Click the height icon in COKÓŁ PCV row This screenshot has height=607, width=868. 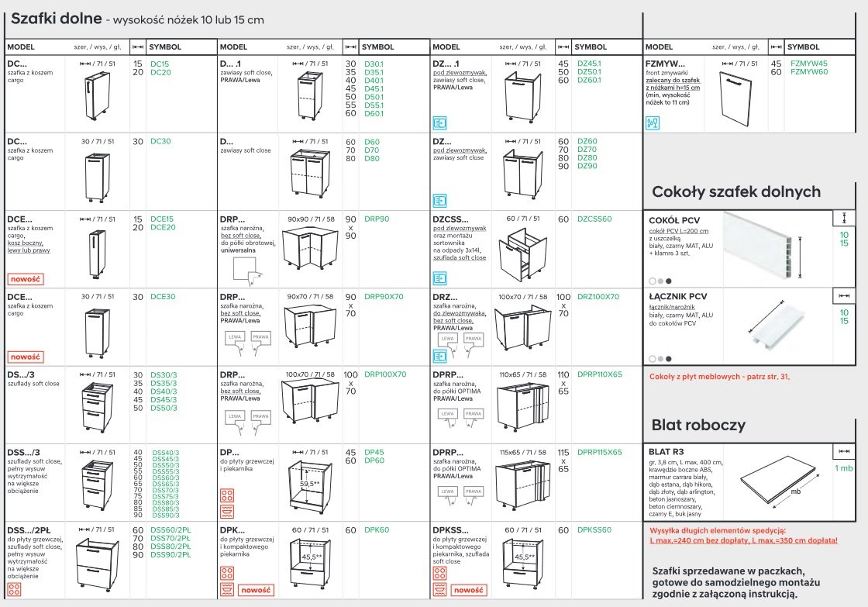843,217
